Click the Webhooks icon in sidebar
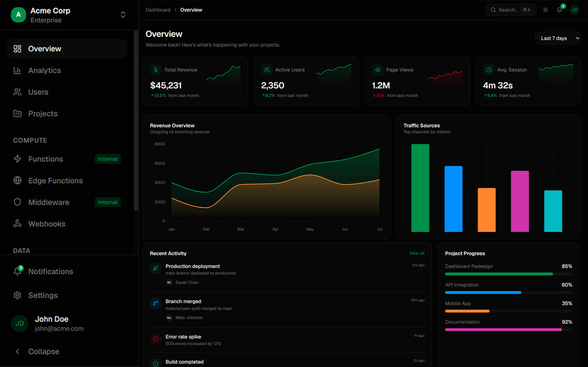The width and height of the screenshot is (588, 367). click(x=17, y=224)
